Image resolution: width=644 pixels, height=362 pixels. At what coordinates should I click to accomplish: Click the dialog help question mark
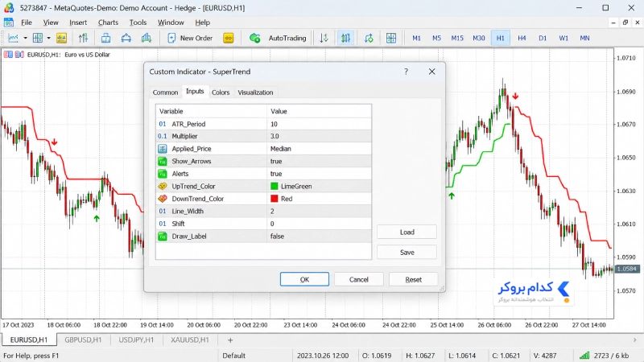406,72
